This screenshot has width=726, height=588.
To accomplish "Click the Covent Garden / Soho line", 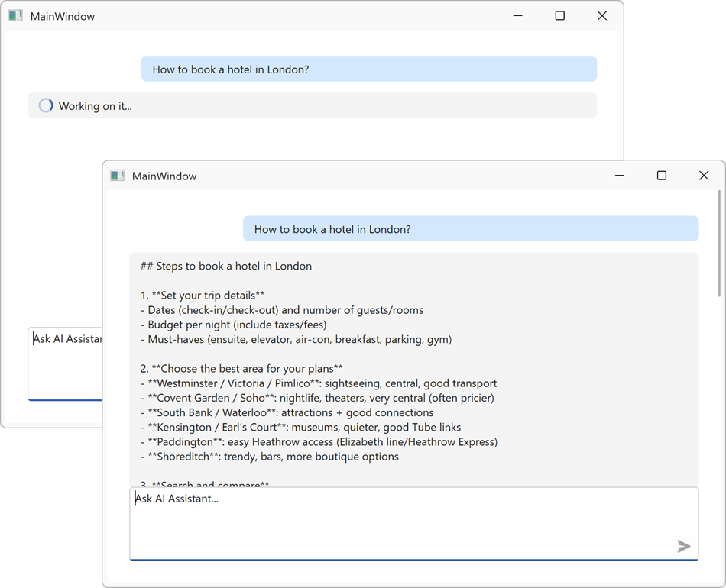I will 317,399.
